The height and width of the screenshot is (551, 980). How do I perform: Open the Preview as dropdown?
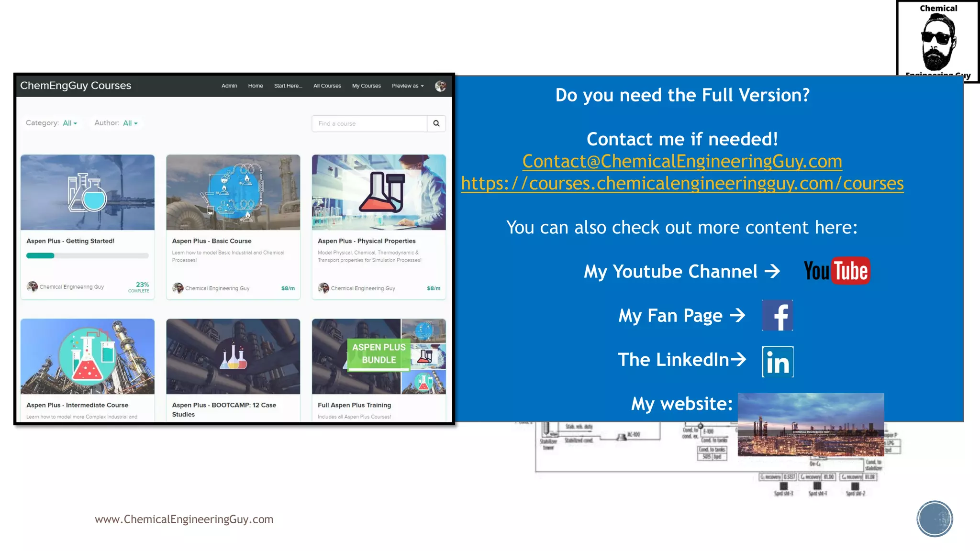pos(408,86)
